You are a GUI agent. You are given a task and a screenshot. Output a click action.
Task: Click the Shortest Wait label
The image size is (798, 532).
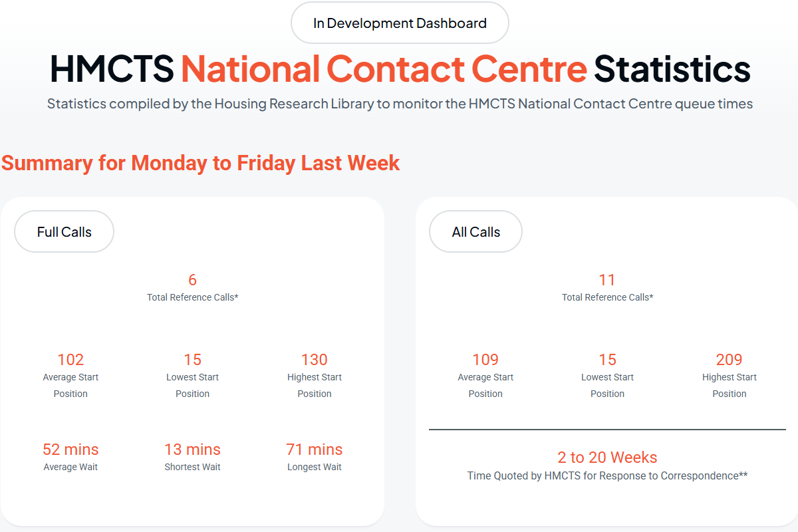point(192,467)
